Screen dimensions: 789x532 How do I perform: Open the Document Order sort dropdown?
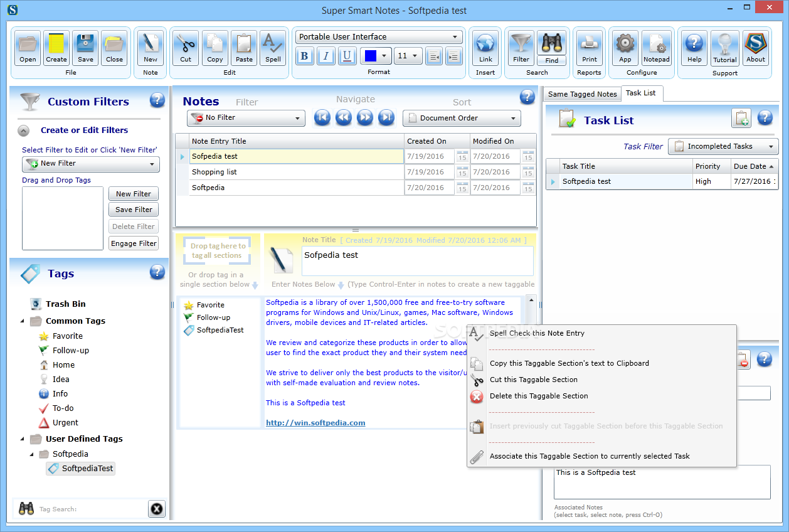coord(462,117)
